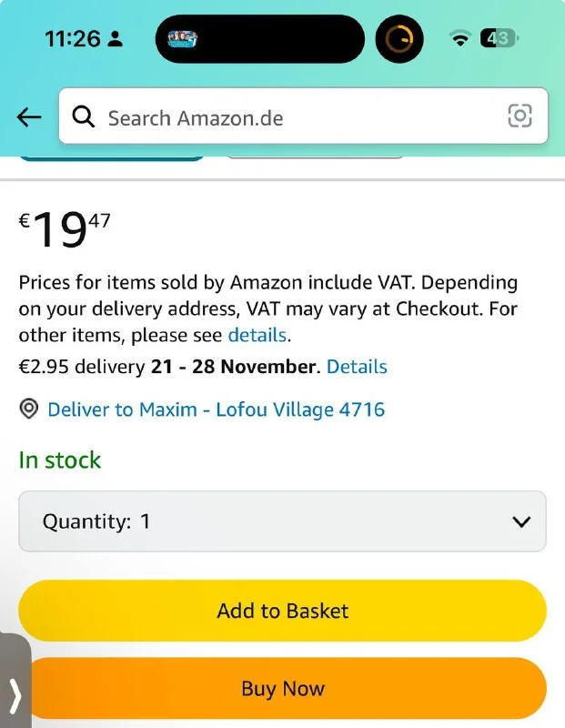Tap the back arrow icon
Image resolution: width=565 pixels, height=728 pixels.
(29, 117)
